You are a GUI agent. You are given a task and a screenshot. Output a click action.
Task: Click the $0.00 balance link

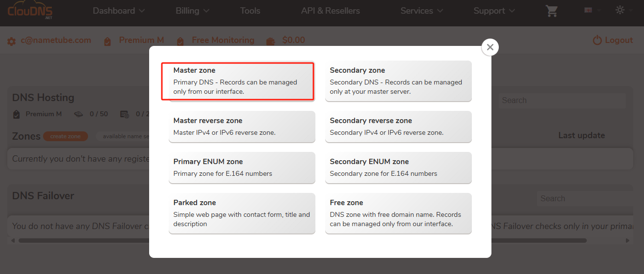pyautogui.click(x=293, y=41)
